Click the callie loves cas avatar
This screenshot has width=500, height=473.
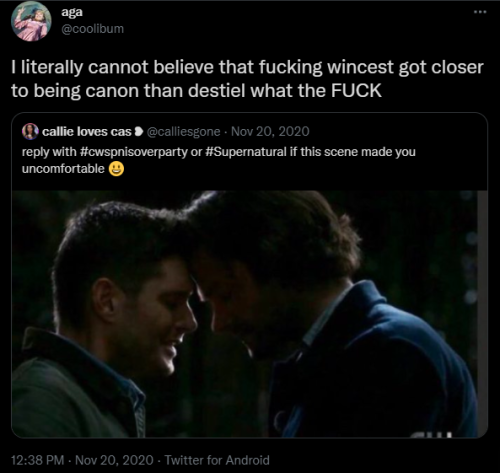[x=30, y=131]
